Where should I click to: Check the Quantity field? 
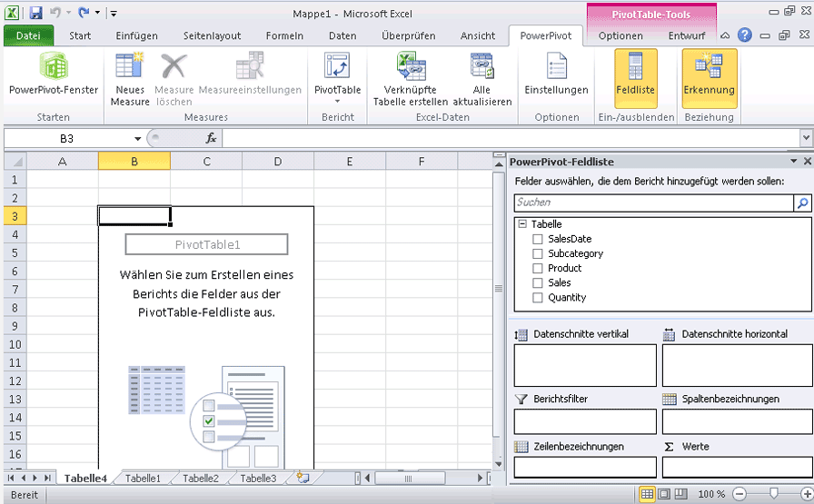(537, 298)
